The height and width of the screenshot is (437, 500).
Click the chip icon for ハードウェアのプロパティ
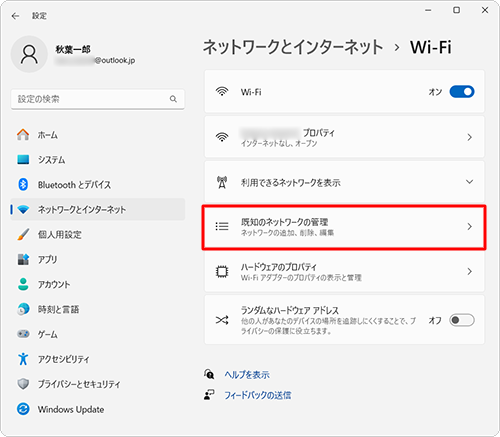(222, 272)
